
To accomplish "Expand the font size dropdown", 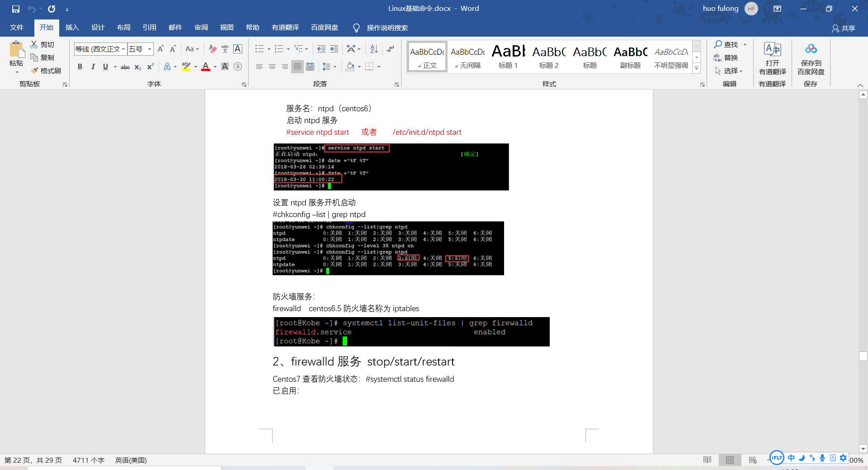I will 149,49.
